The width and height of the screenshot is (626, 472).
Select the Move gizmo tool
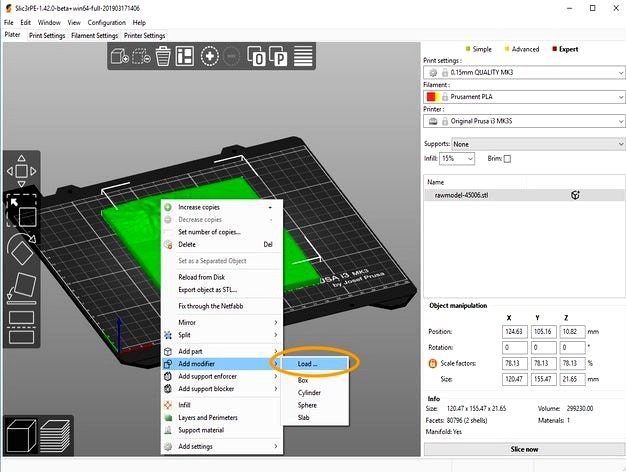click(22, 170)
